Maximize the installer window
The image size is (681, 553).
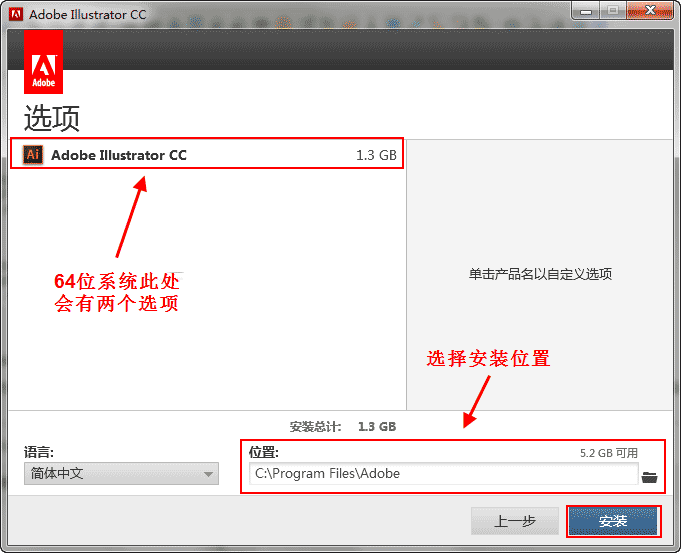pyautogui.click(x=613, y=11)
